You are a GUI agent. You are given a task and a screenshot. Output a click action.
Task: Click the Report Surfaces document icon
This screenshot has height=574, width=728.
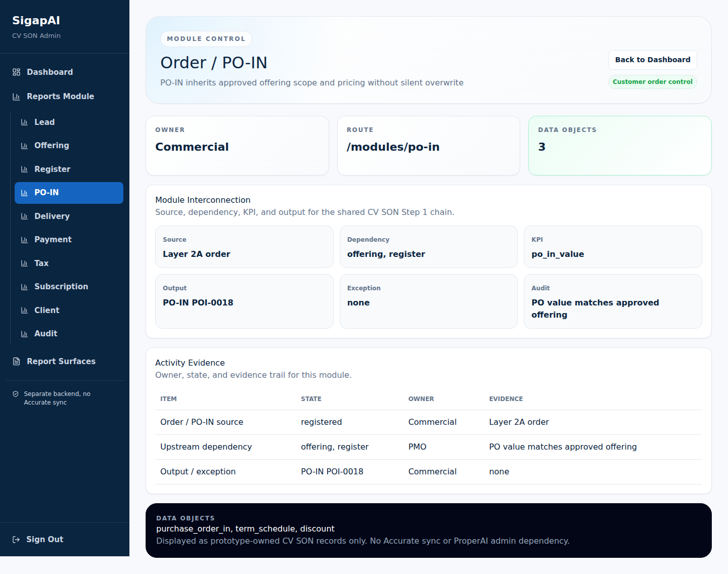point(16,362)
